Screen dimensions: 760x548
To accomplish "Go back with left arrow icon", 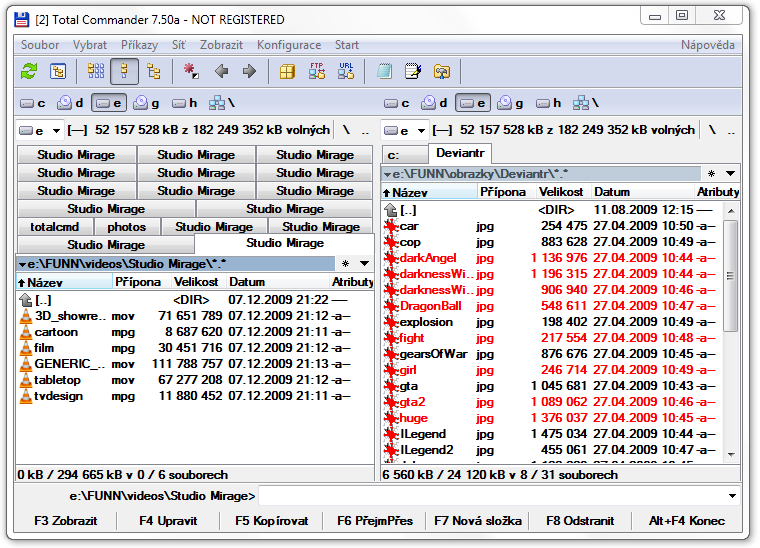I will click(x=221, y=71).
